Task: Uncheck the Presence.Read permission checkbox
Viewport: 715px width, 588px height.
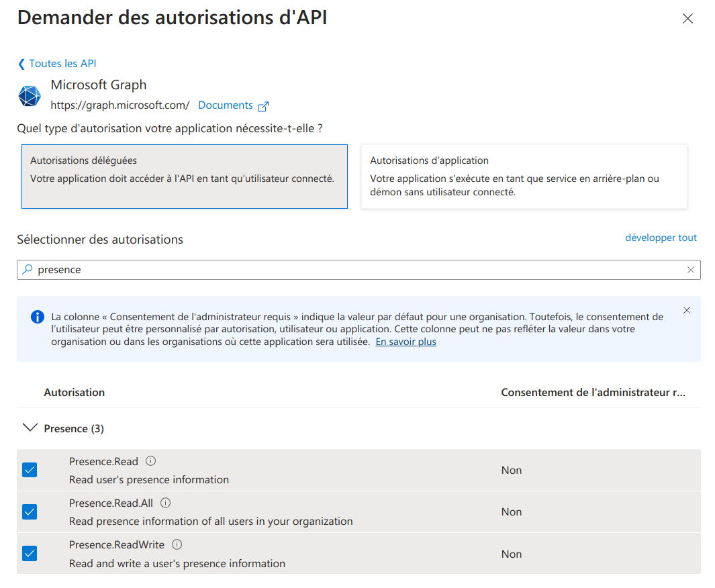Action: 30,470
